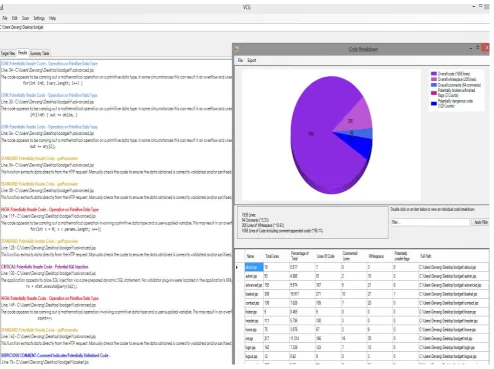494x369 pixels.
Task: Open the Scan menu
Action: (25, 18)
